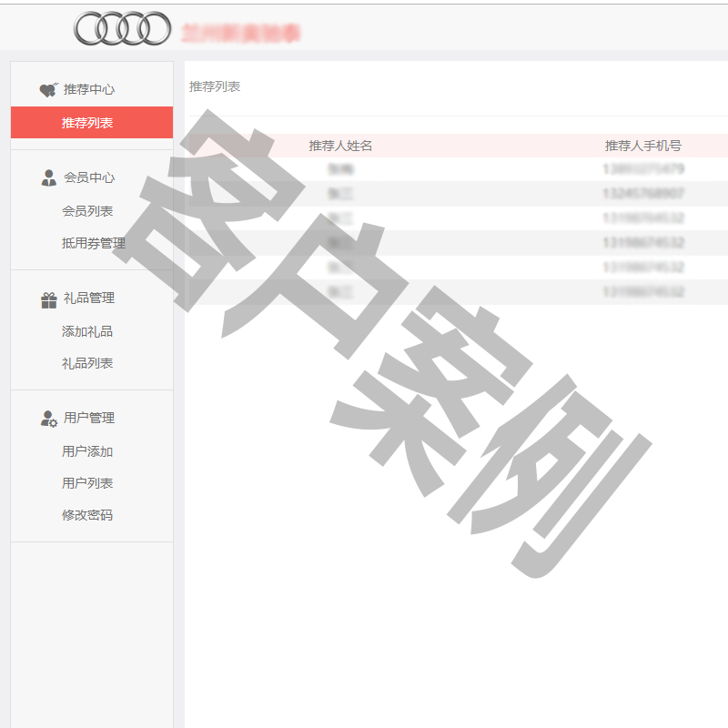
Task: Select the highlighted 推荐列表 menu item
Action: click(92, 123)
